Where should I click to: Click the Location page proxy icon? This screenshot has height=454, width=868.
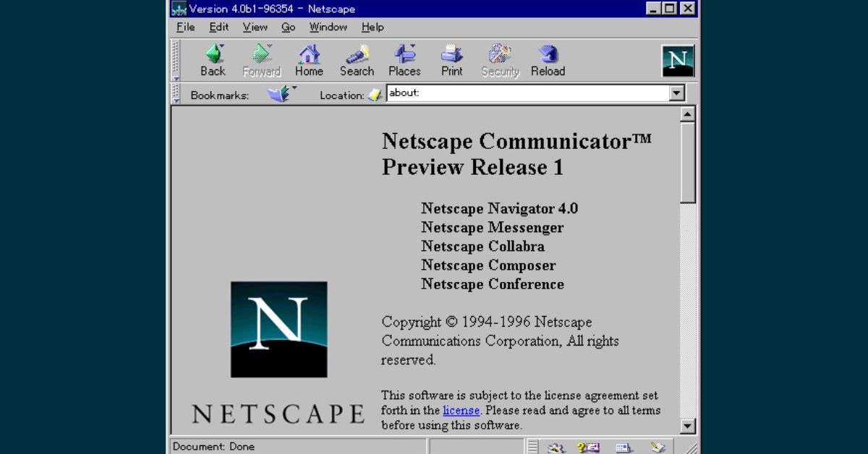point(375,95)
